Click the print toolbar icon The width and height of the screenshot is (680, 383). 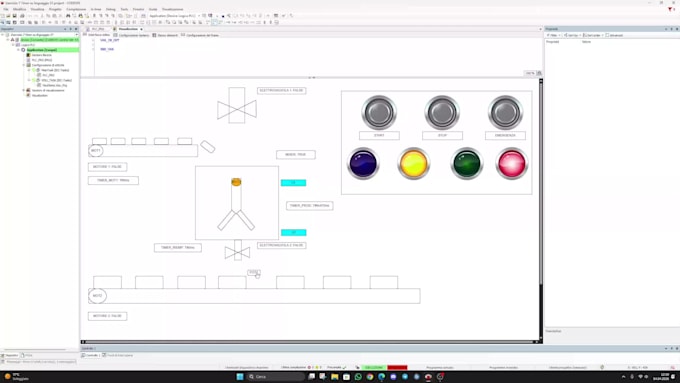coord(22,16)
